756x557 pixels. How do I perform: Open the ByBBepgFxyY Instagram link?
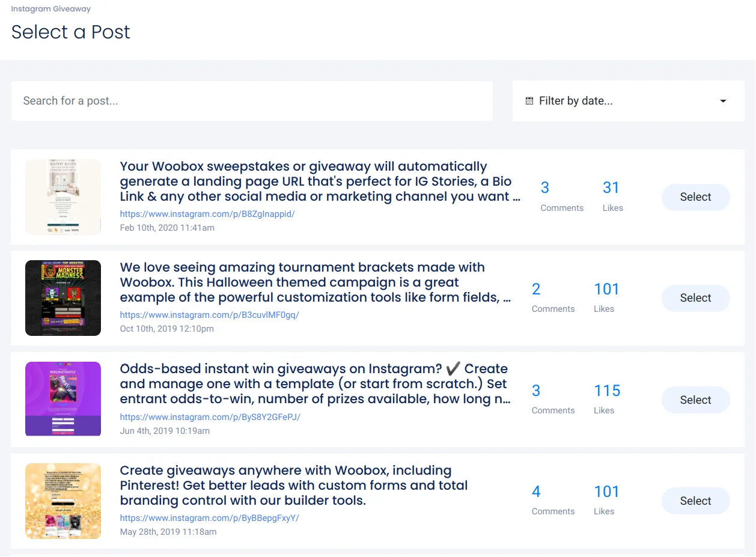pyautogui.click(x=209, y=518)
